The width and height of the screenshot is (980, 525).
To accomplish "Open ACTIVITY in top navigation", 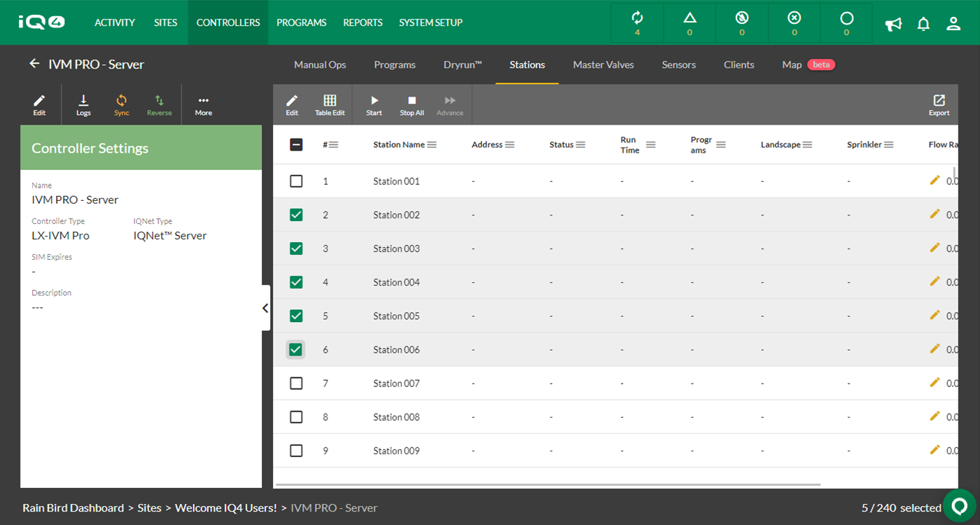I will 115,22.
